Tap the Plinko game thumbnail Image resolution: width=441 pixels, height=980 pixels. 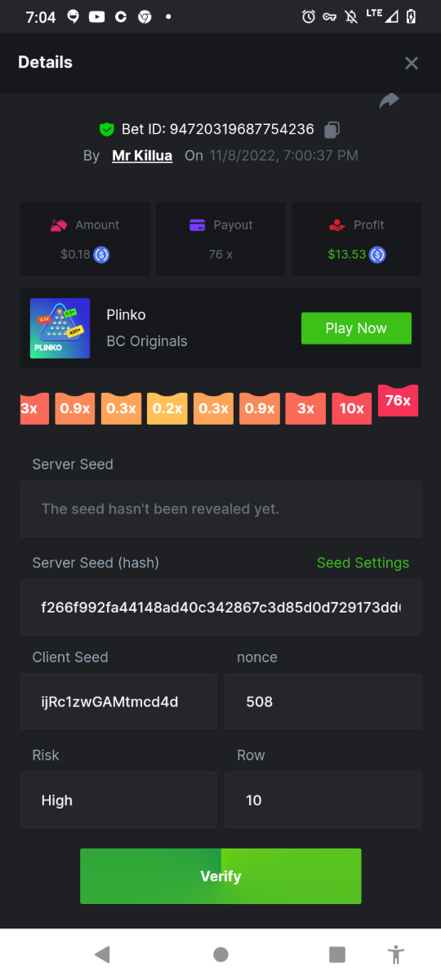point(60,328)
